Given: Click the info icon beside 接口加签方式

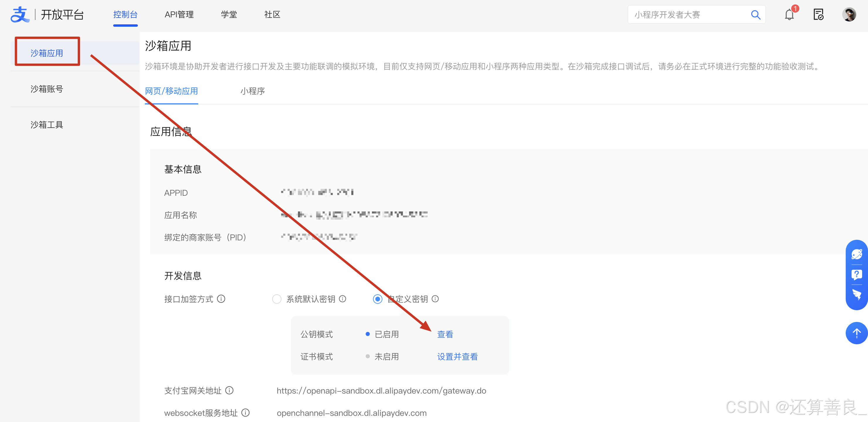Looking at the screenshot, I should [221, 299].
